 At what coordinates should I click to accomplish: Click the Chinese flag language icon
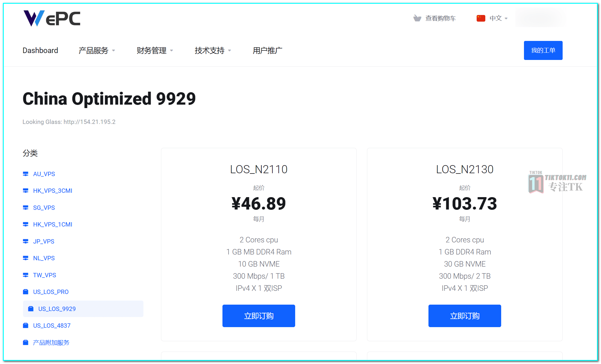(481, 18)
